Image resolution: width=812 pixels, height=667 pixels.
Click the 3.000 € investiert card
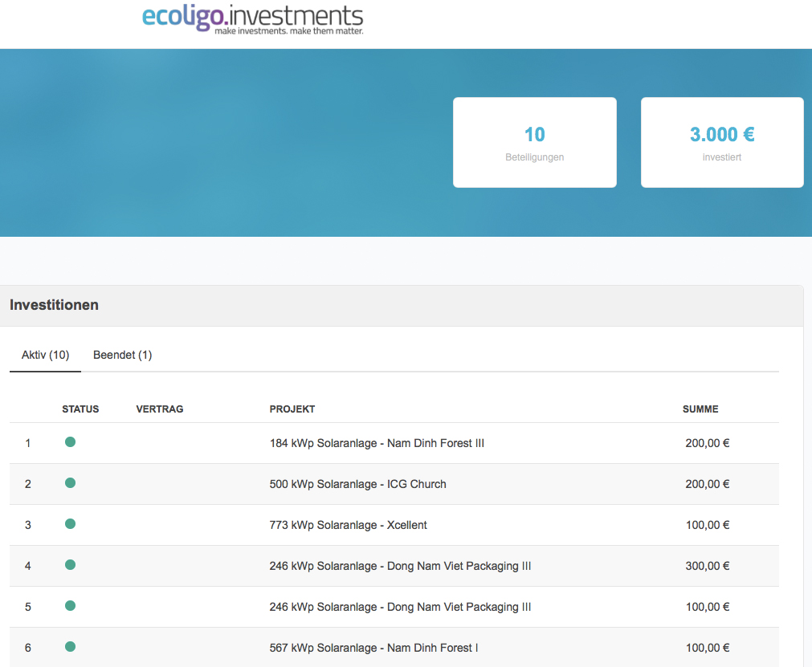tap(722, 142)
